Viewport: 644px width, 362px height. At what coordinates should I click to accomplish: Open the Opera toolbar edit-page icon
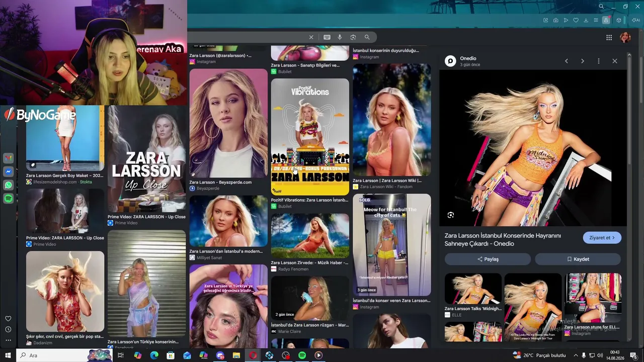coord(545,20)
